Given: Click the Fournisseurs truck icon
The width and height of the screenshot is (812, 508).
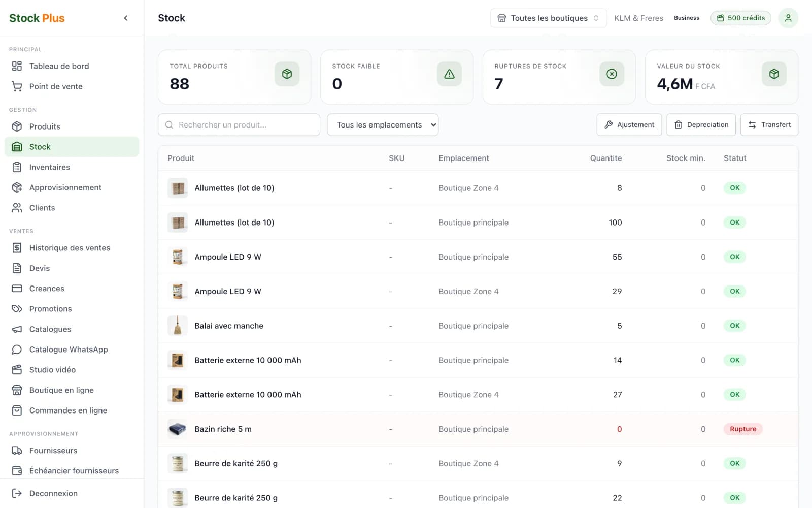Looking at the screenshot, I should coord(17,451).
